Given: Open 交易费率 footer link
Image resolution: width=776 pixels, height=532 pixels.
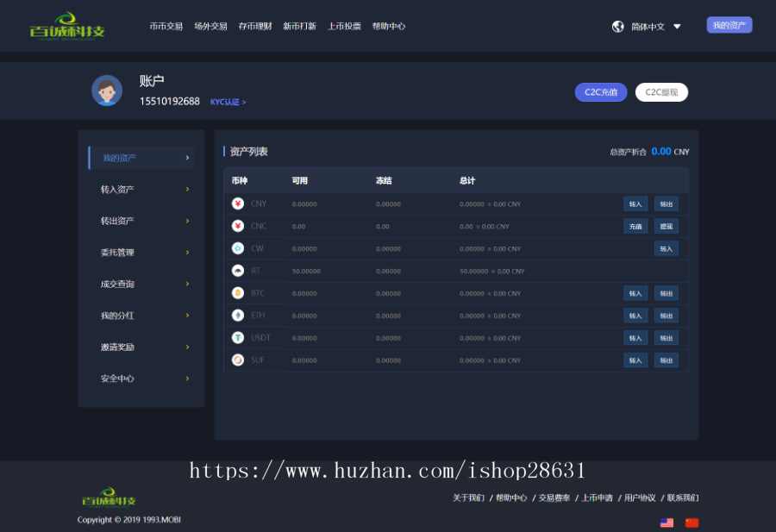Looking at the screenshot, I should tap(554, 498).
